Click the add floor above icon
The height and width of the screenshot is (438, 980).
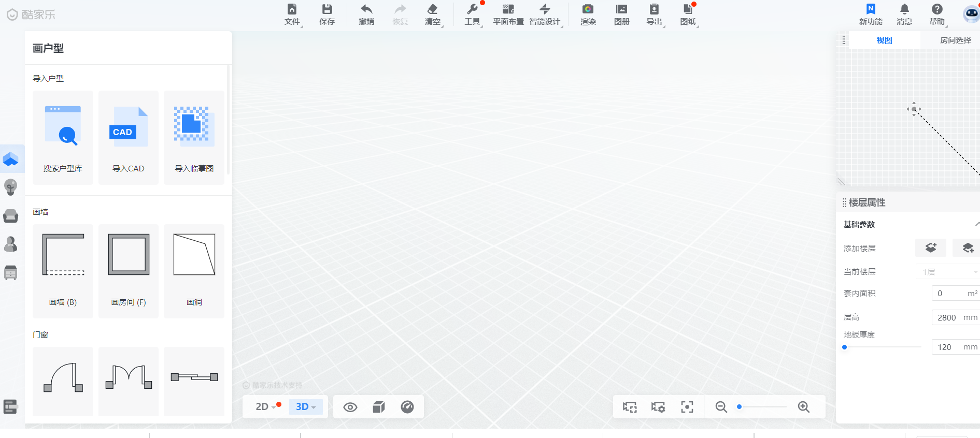click(x=931, y=248)
